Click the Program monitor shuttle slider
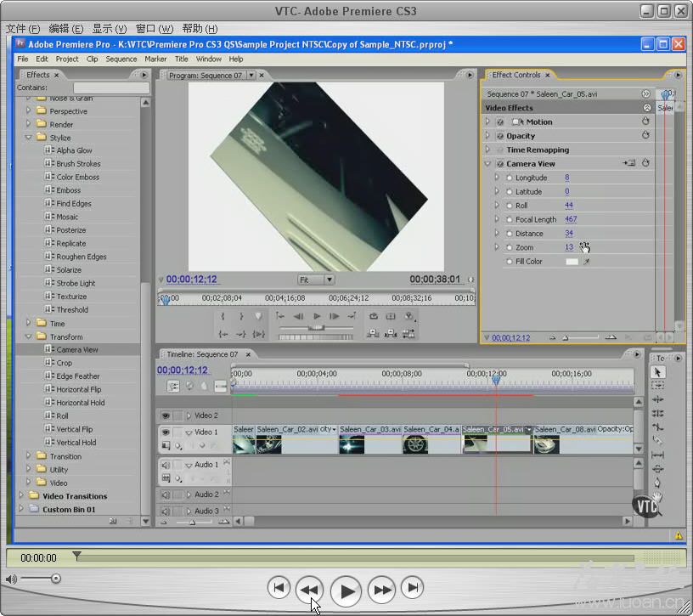The height and width of the screenshot is (616, 693). pos(317,328)
